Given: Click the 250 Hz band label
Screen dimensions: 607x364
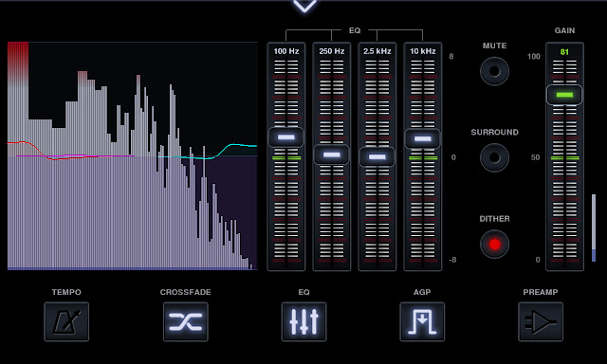Looking at the screenshot, I should pos(332,51).
